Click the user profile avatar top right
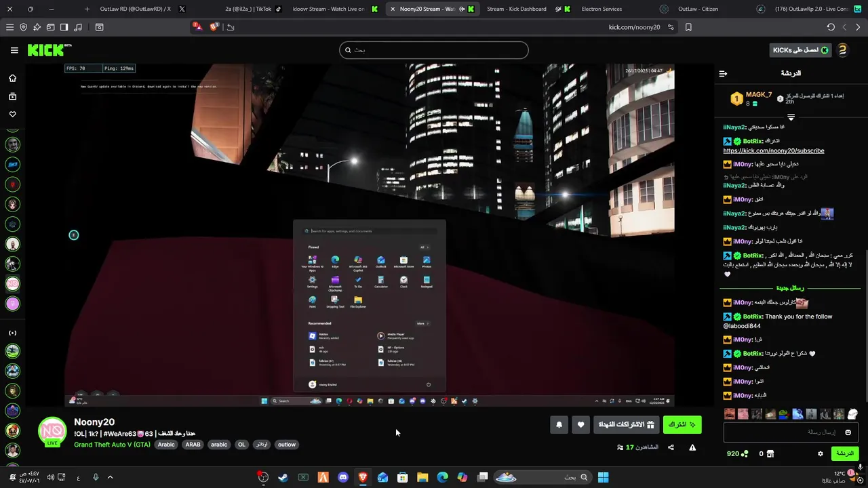The image size is (868, 488). pos(842,50)
